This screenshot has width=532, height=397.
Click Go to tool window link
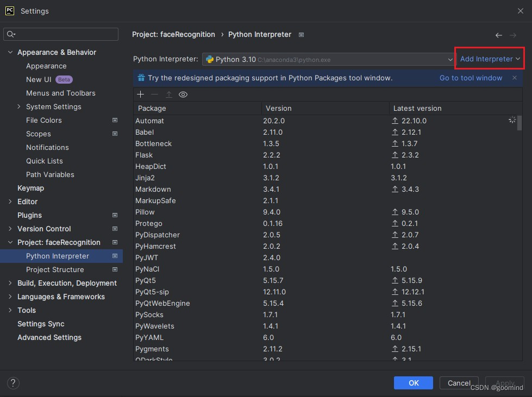coord(471,78)
